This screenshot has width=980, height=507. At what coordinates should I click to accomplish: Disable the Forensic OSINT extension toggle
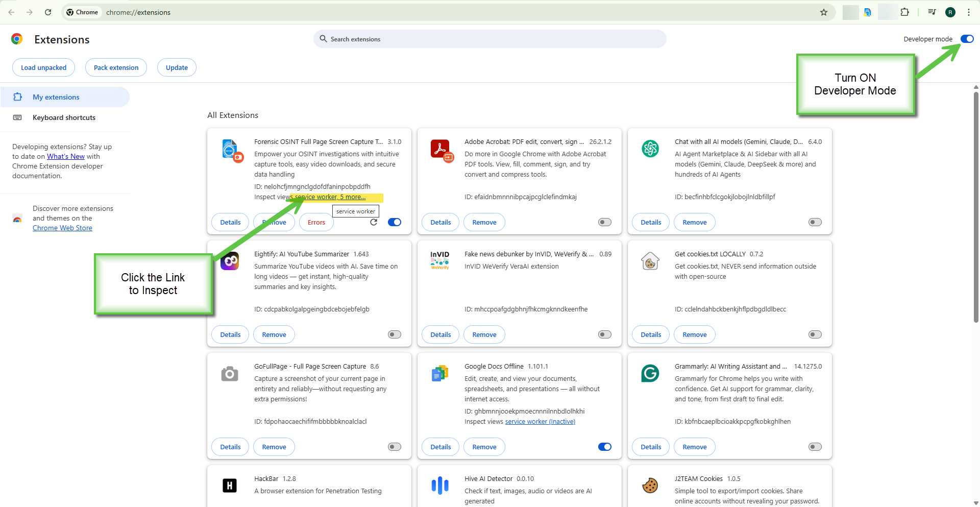click(x=395, y=222)
